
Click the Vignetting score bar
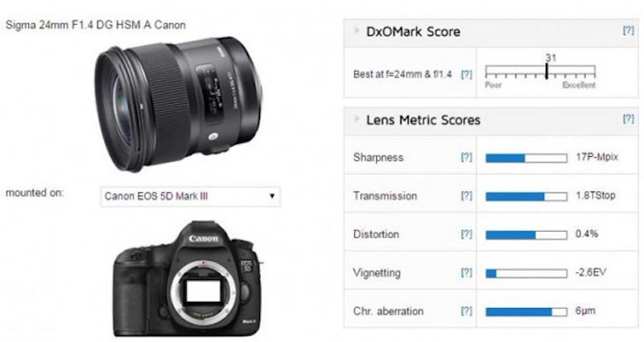tap(526, 273)
